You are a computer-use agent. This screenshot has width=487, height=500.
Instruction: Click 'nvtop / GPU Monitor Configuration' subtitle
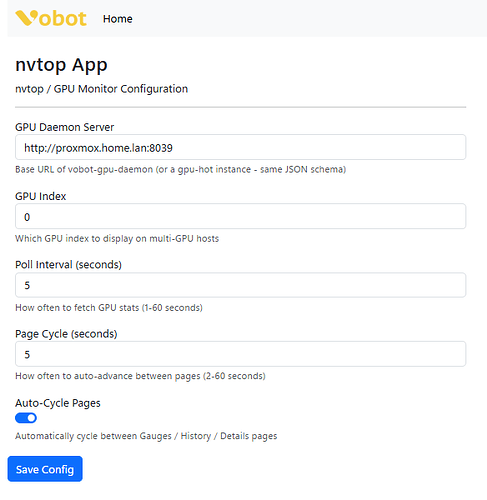pos(102,89)
